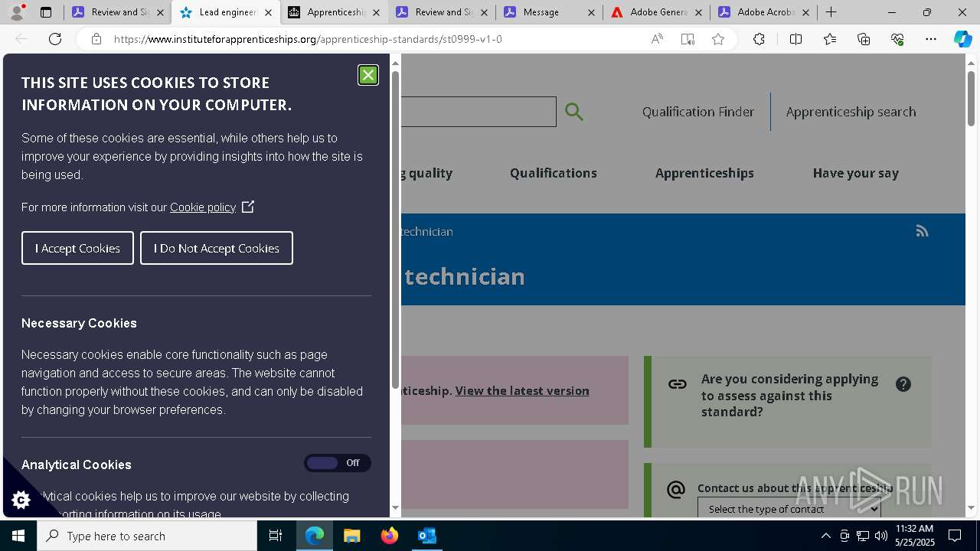This screenshot has width=980, height=551.
Task: Open Outlook from the taskbar
Action: (x=427, y=536)
